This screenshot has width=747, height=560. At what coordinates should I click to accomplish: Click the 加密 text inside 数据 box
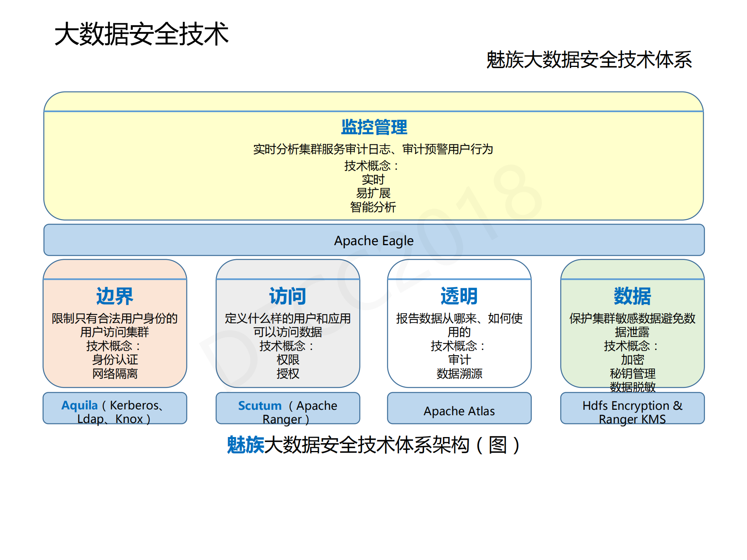pos(633,360)
